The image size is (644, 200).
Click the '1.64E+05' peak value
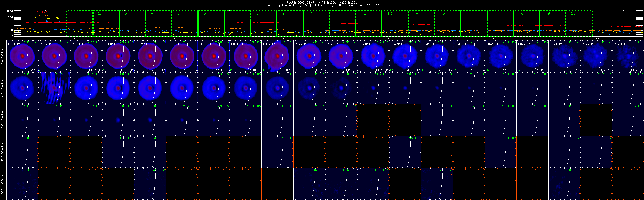[126, 74]
